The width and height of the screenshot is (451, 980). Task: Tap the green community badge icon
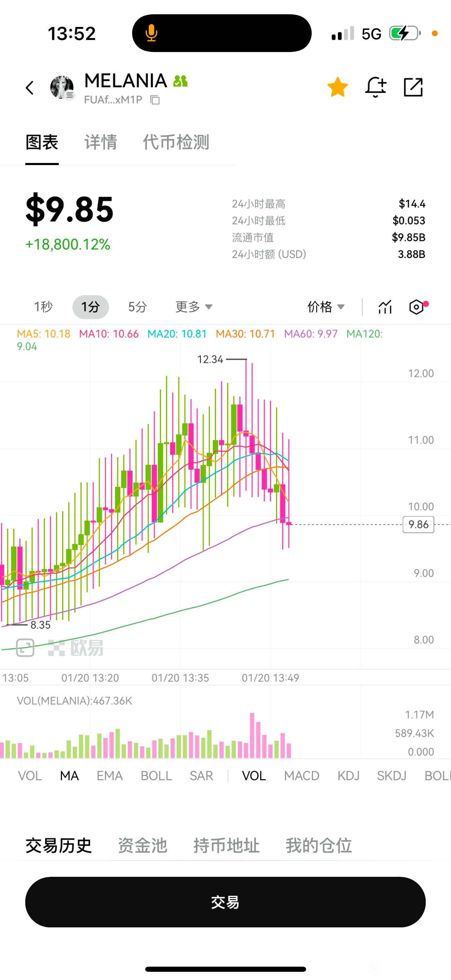(x=180, y=81)
